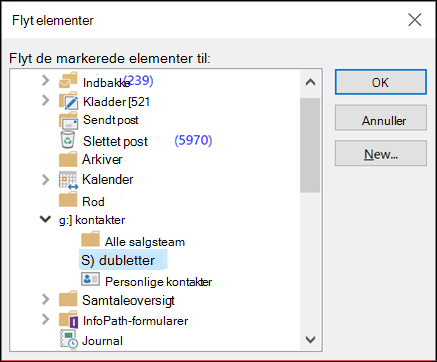The height and width of the screenshot is (362, 437).
Task: Close the Flyt elementer dialog
Action: (x=415, y=20)
